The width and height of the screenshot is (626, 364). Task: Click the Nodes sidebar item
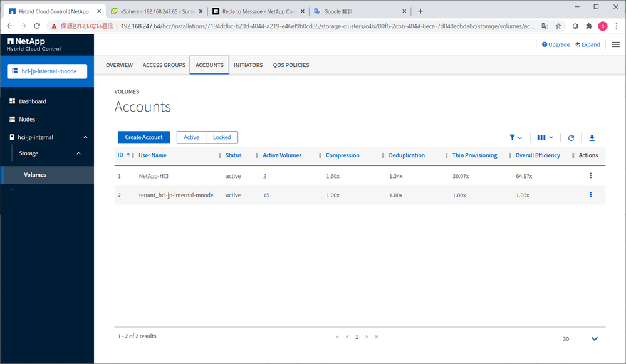pos(27,119)
